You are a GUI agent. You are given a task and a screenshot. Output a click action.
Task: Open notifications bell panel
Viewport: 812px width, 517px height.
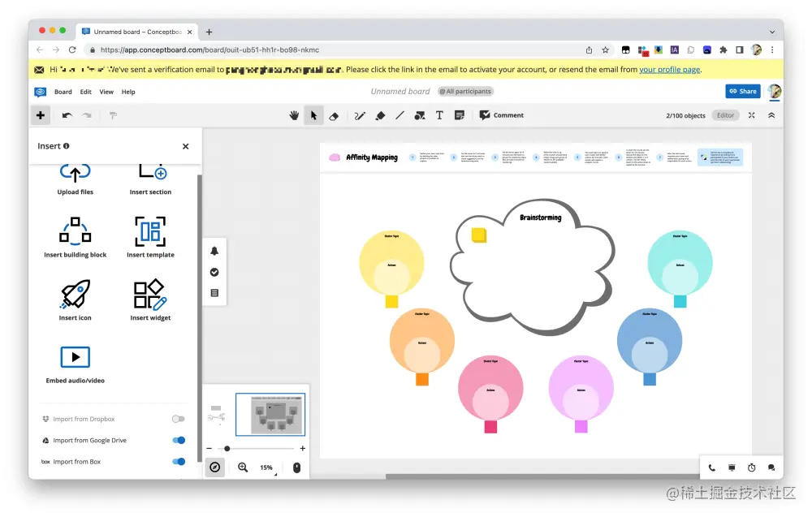214,251
